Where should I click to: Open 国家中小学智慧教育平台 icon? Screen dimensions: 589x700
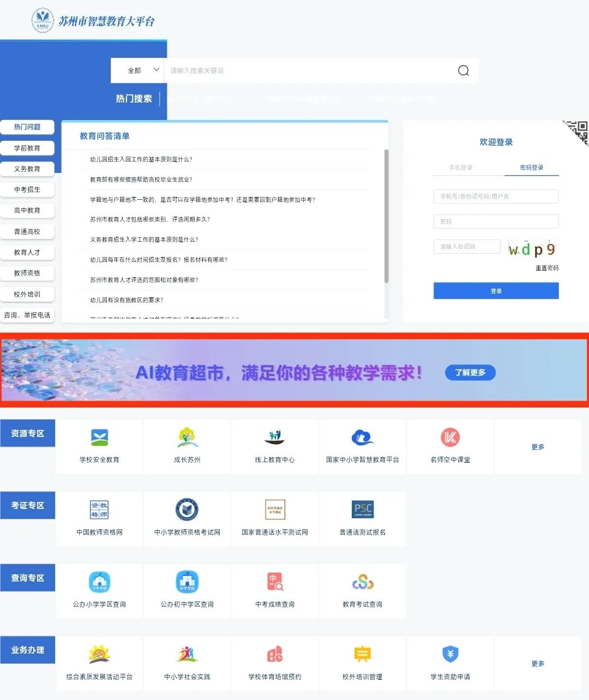click(x=363, y=438)
